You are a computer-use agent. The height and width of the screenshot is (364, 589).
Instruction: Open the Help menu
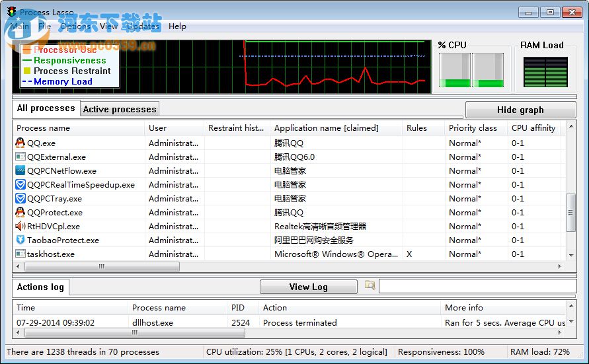tap(177, 26)
